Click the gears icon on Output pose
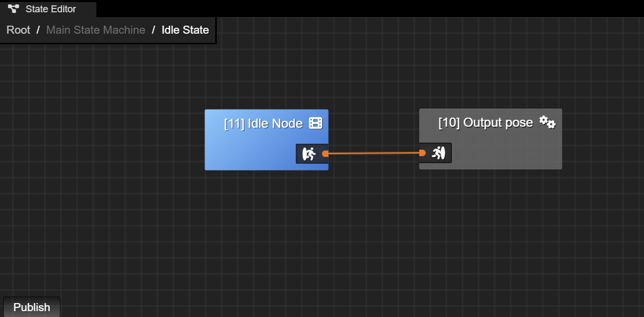The width and height of the screenshot is (644, 317). tap(547, 122)
